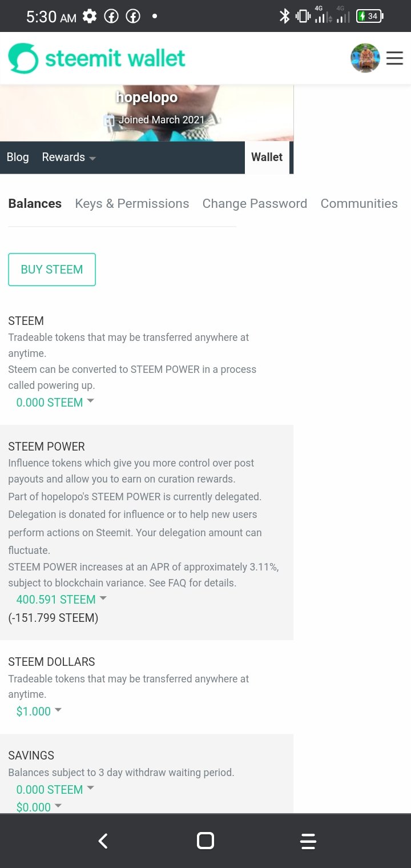411x868 pixels.
Task: Tap the Android home button
Action: 205,841
